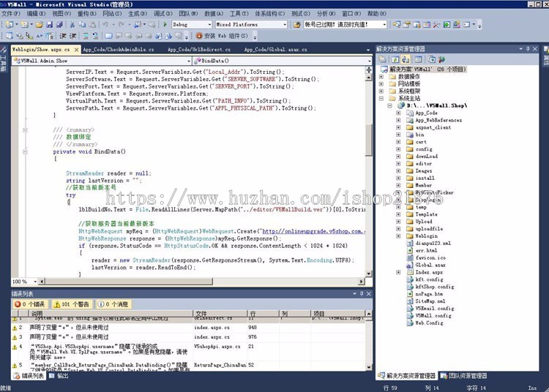Click ASP.NET Configuration globe icon
Viewport: 549px width, 392px height.
coord(441,59)
